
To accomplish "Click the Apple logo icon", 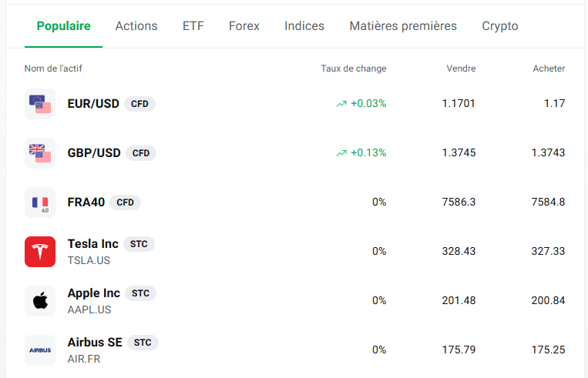I will pyautogui.click(x=40, y=301).
